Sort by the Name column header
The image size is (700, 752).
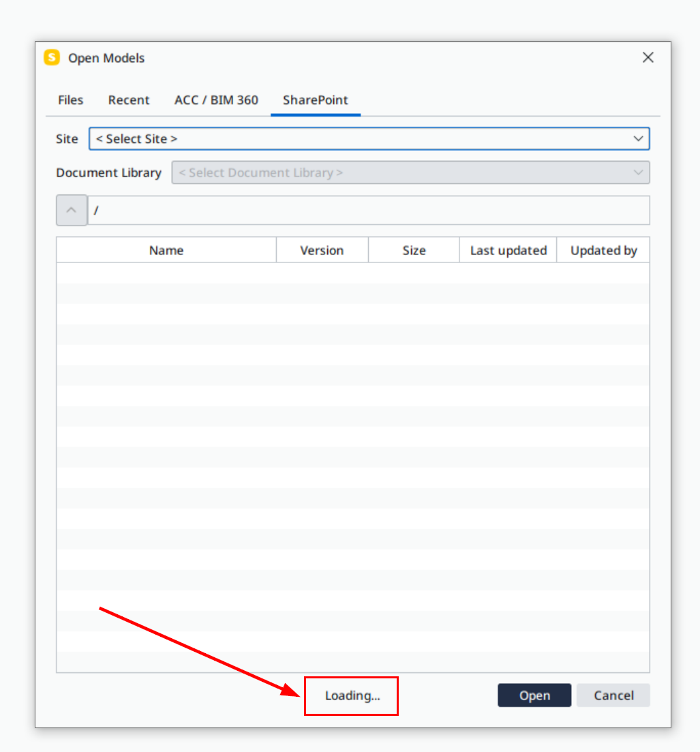pyautogui.click(x=166, y=250)
